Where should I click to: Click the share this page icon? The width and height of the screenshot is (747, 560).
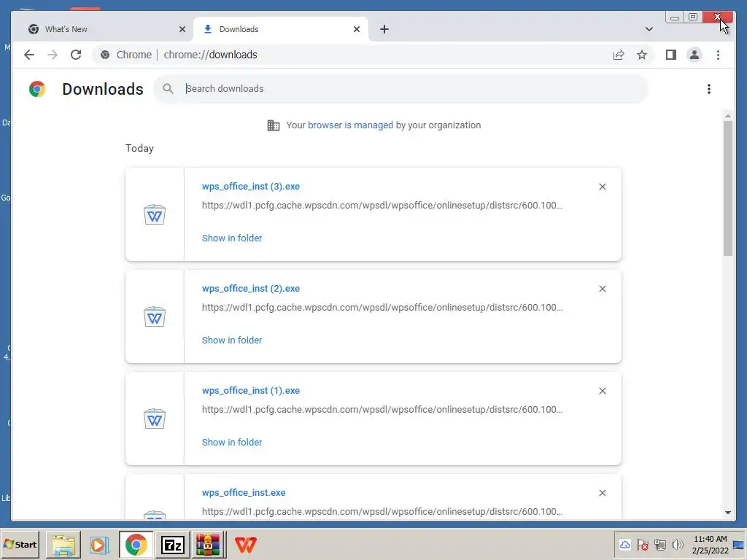(619, 55)
